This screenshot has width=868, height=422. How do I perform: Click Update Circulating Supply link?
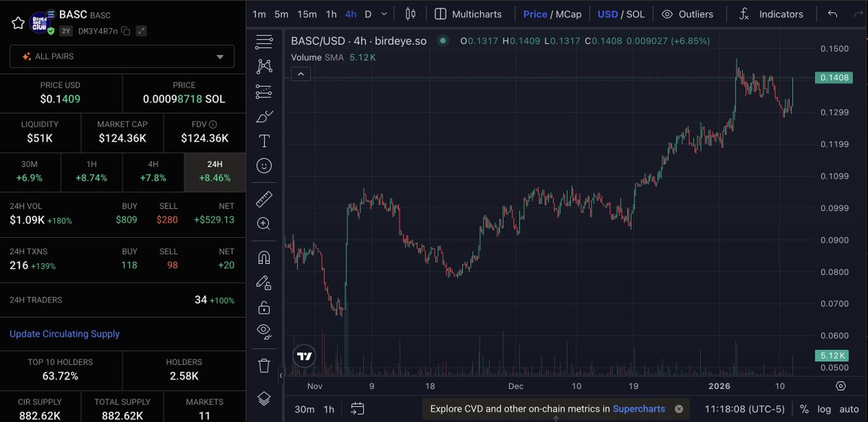(64, 334)
